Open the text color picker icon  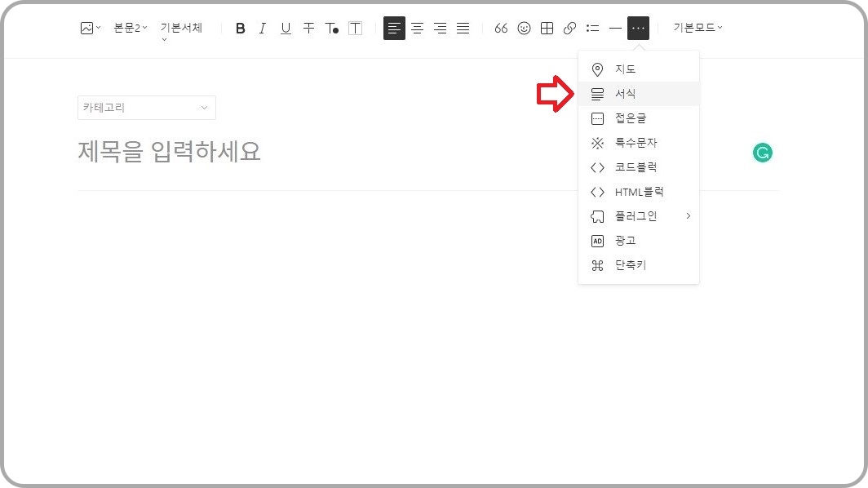331,28
